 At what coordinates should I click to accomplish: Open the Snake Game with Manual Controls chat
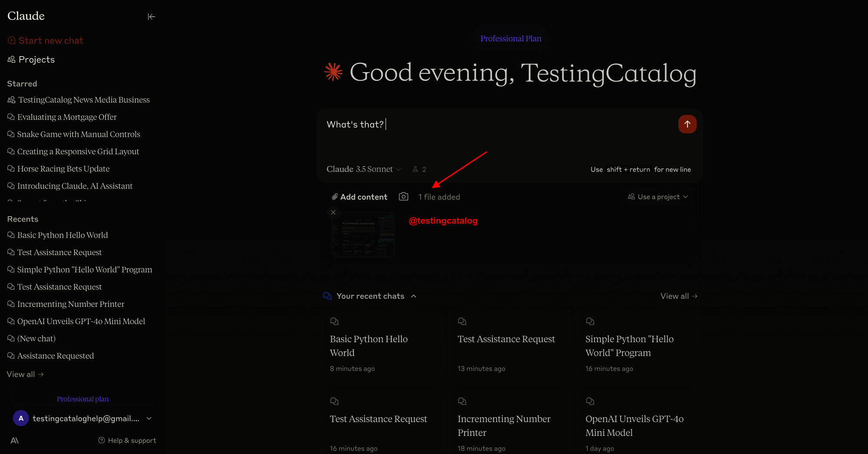(79, 134)
